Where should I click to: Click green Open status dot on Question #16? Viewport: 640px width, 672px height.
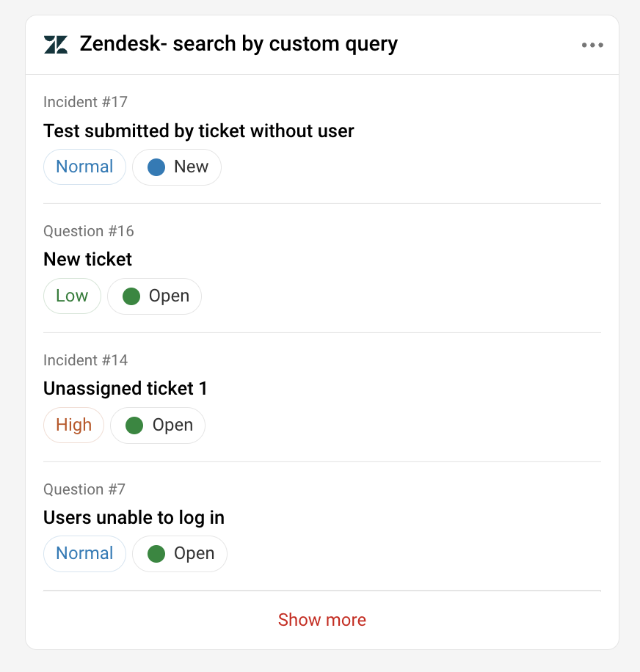(x=131, y=296)
